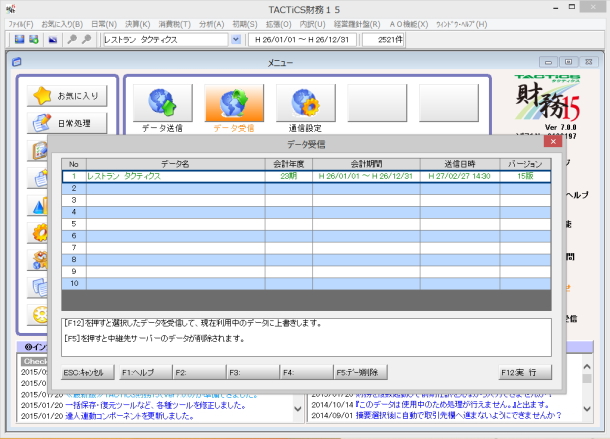
Task: Click the F12:実行 button
Action: click(x=525, y=372)
